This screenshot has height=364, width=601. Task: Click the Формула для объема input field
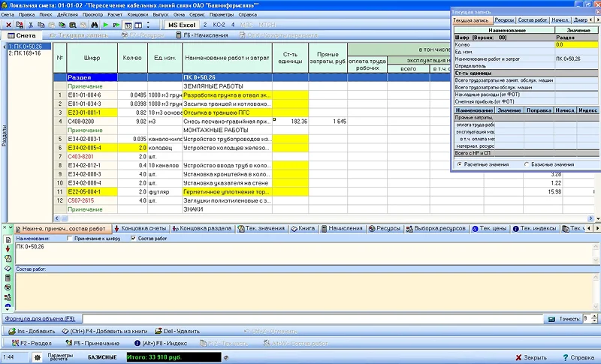(x=300, y=319)
